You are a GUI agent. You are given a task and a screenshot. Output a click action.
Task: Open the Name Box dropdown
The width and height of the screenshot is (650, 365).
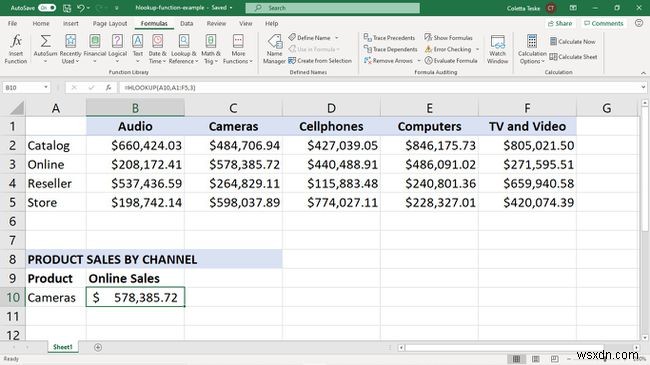tap(46, 88)
